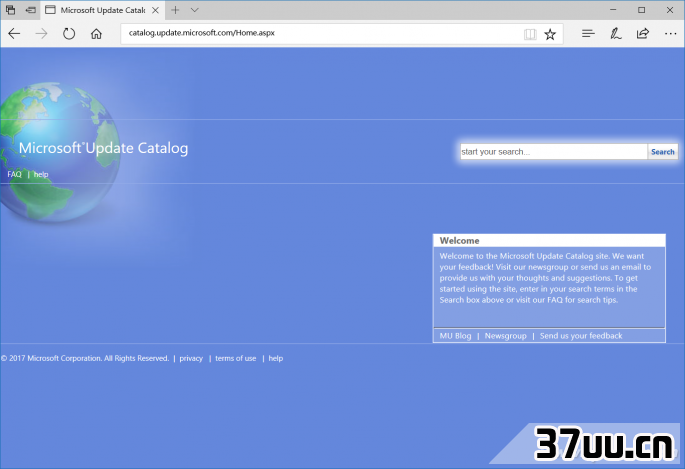Image resolution: width=685 pixels, height=469 pixels.
Task: Click the Search button
Action: pyautogui.click(x=663, y=152)
